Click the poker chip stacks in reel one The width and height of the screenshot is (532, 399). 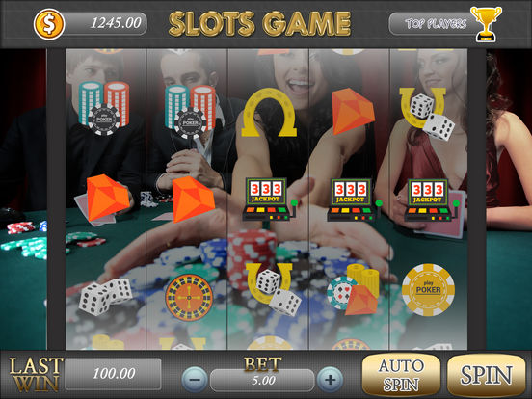[x=104, y=108]
